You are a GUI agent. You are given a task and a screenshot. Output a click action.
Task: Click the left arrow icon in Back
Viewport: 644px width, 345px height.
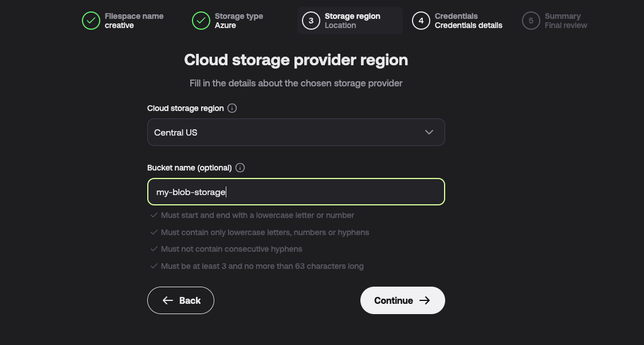point(167,301)
